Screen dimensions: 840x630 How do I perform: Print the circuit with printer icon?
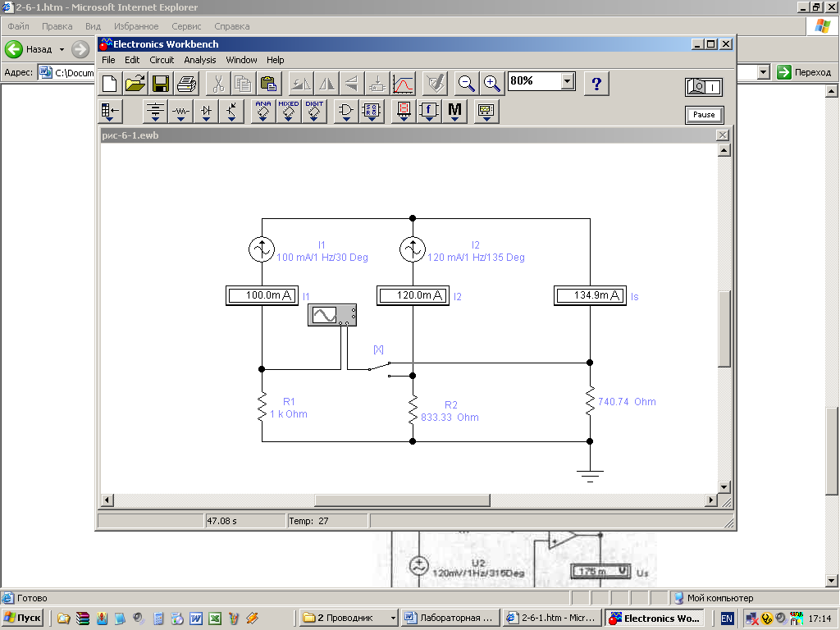pos(186,84)
